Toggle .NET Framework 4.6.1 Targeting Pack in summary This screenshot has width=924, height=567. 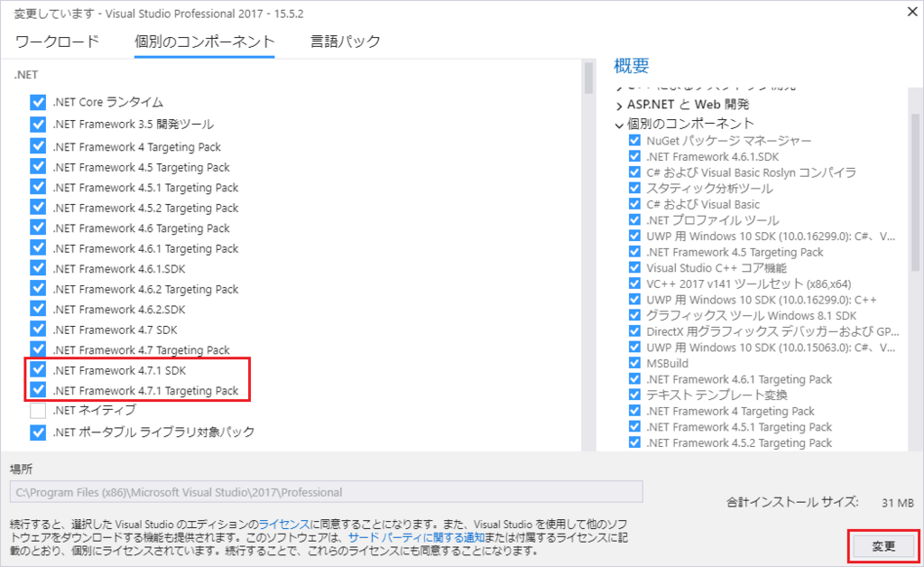(634, 379)
